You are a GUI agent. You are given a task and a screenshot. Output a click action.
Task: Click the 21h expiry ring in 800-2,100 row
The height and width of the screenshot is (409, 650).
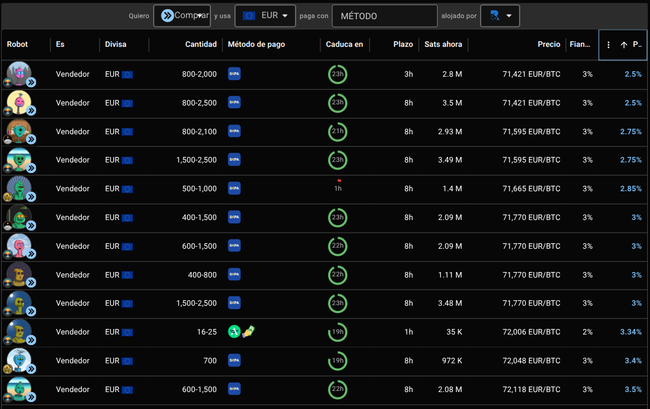(337, 131)
